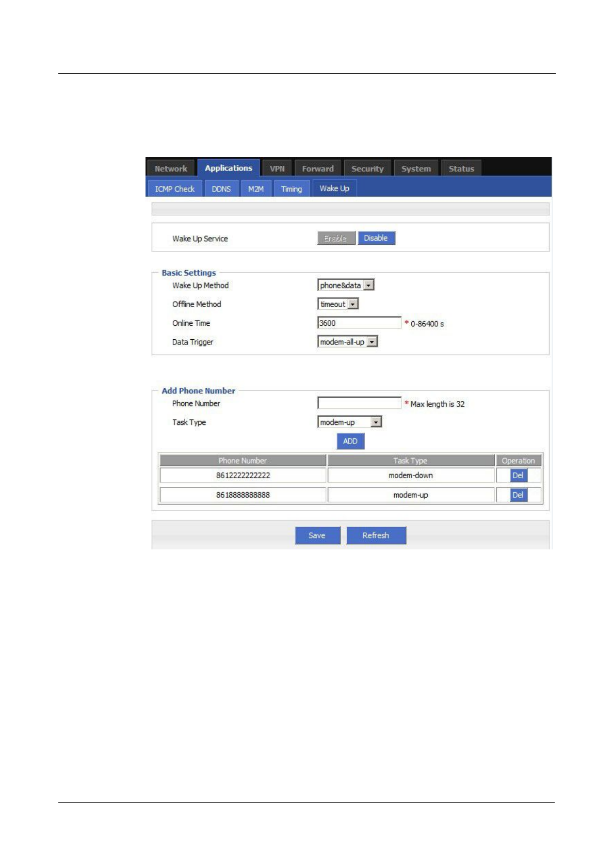The image size is (613, 868).
Task: Select the 8612222222222 phone number cell
Action: (x=243, y=475)
